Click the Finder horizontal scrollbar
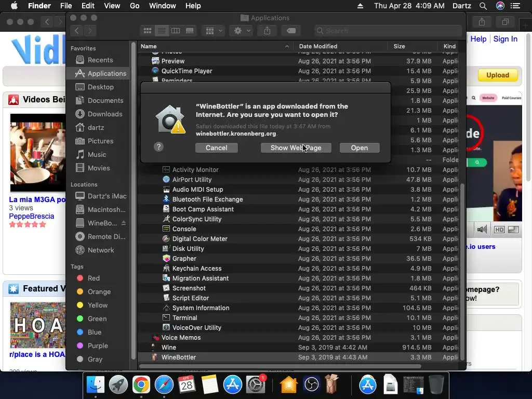The height and width of the screenshot is (399, 532). coord(280,366)
